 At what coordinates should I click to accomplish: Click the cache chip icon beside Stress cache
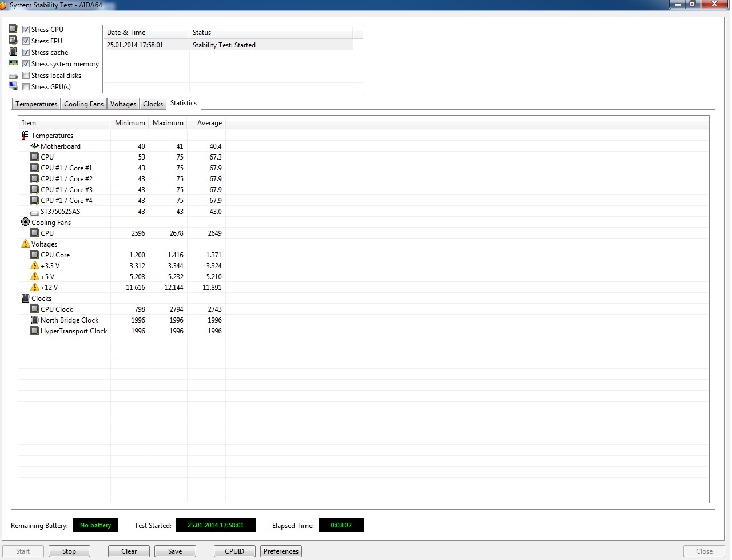click(x=13, y=51)
